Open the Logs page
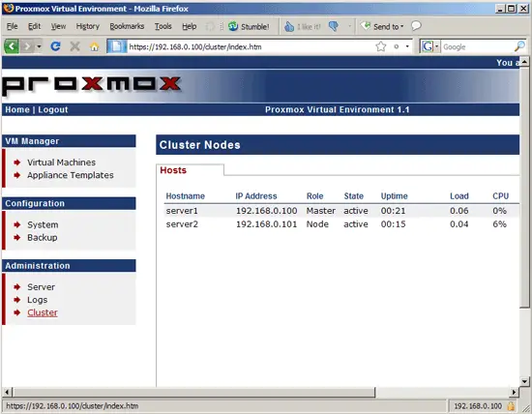The height and width of the screenshot is (414, 532). [x=38, y=300]
